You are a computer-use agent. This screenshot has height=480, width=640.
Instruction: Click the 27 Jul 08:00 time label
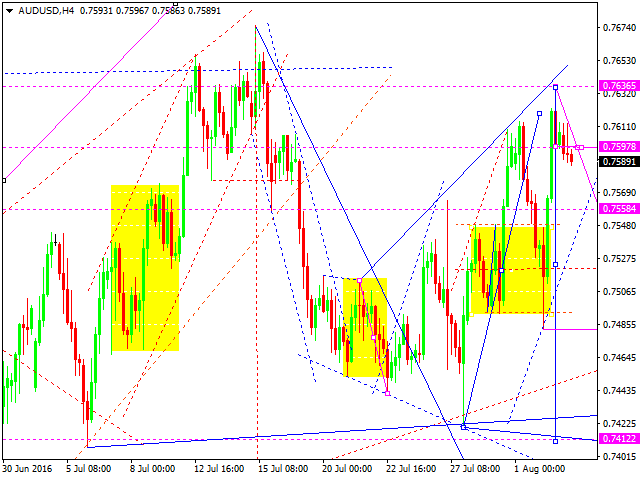click(x=475, y=469)
